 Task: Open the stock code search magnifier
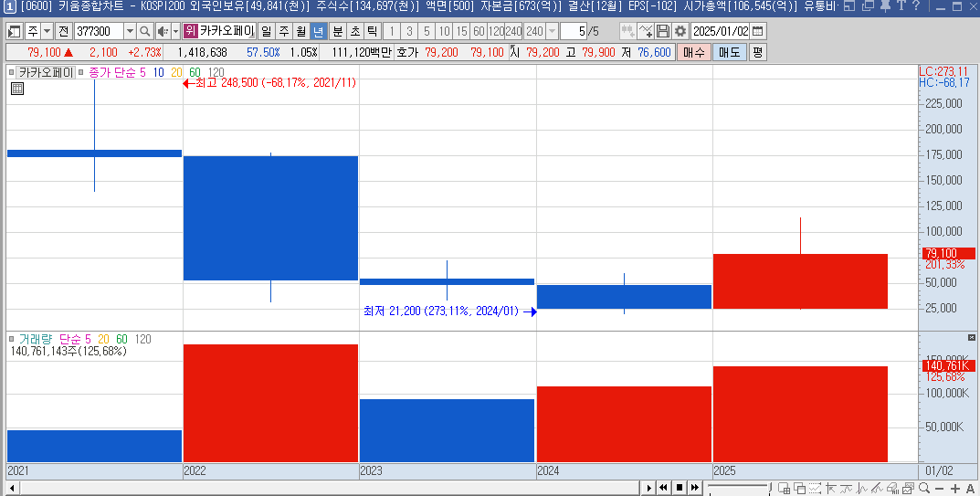click(x=144, y=31)
